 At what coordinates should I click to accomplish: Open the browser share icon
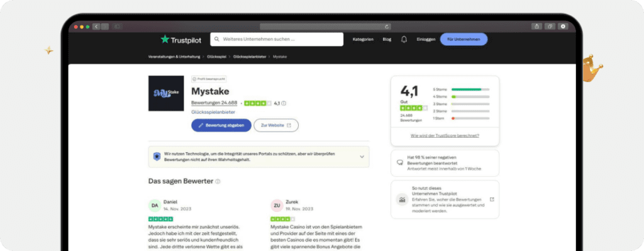click(x=536, y=26)
